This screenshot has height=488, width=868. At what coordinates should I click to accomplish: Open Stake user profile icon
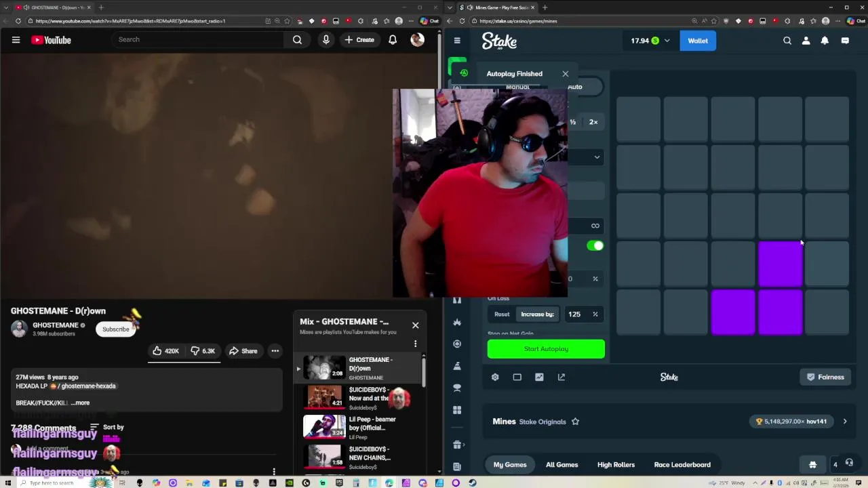coord(806,41)
